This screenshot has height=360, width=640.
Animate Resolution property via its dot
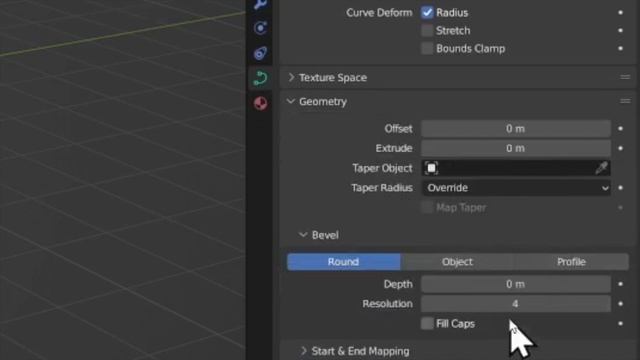[x=620, y=304]
